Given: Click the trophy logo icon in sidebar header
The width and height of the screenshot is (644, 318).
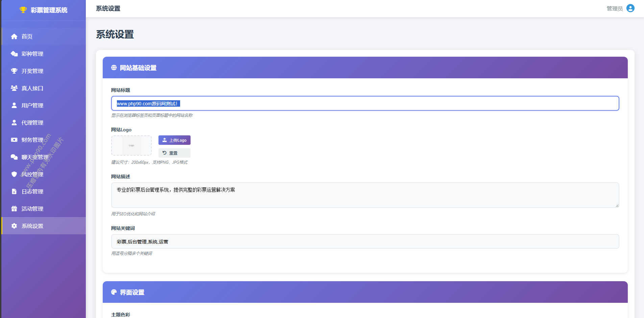Looking at the screenshot, I should tap(23, 10).
